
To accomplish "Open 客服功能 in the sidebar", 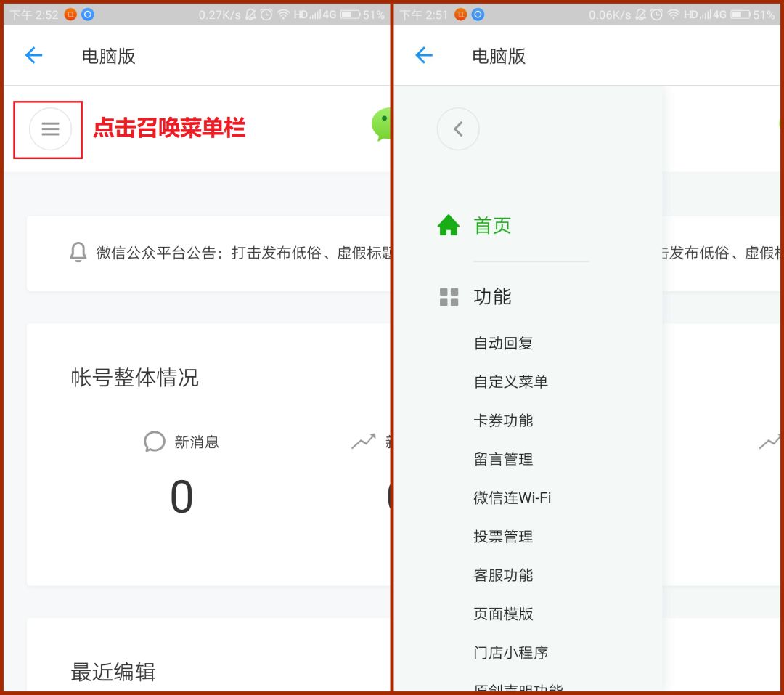I will click(503, 575).
